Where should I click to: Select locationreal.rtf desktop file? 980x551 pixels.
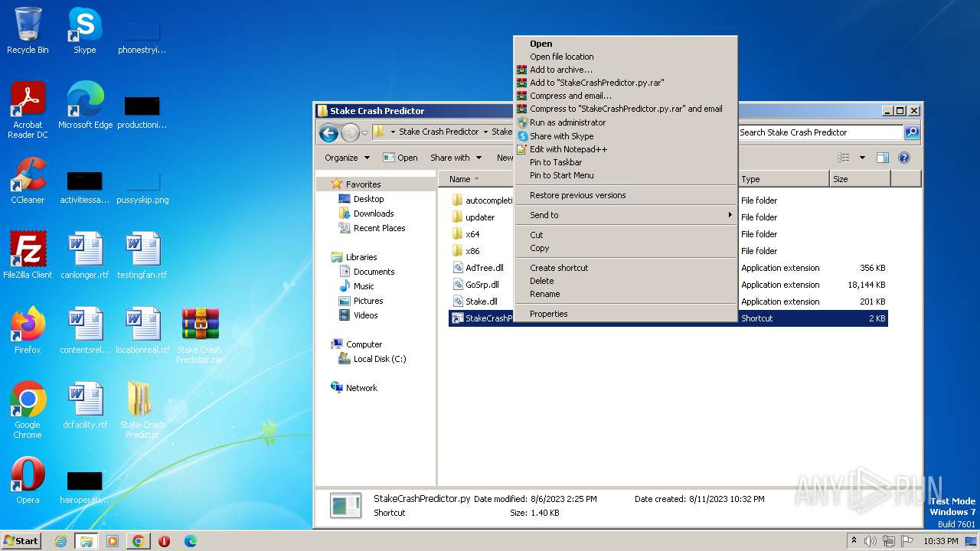point(142,331)
